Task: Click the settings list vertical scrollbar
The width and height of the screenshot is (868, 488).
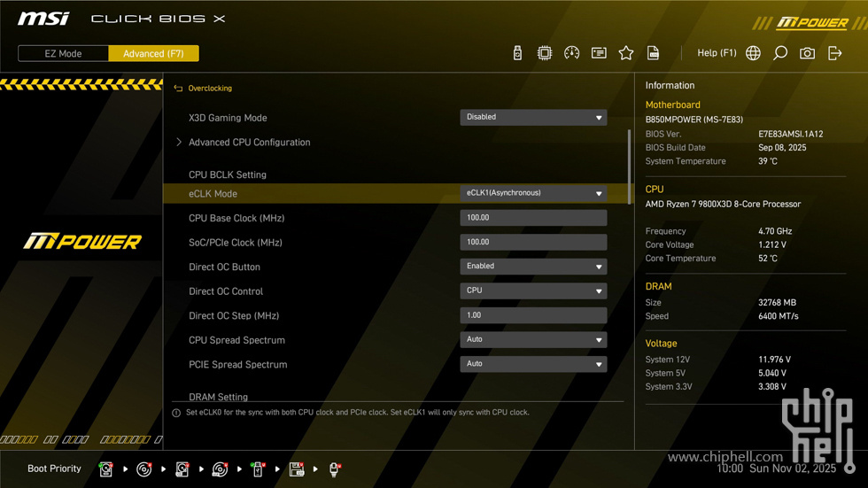Action: coord(630,167)
